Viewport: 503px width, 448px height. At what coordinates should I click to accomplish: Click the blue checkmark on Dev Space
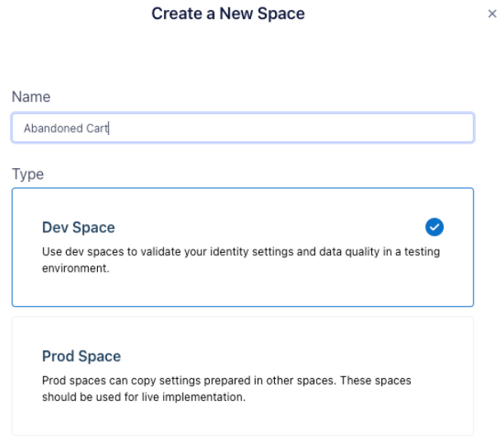[436, 226]
